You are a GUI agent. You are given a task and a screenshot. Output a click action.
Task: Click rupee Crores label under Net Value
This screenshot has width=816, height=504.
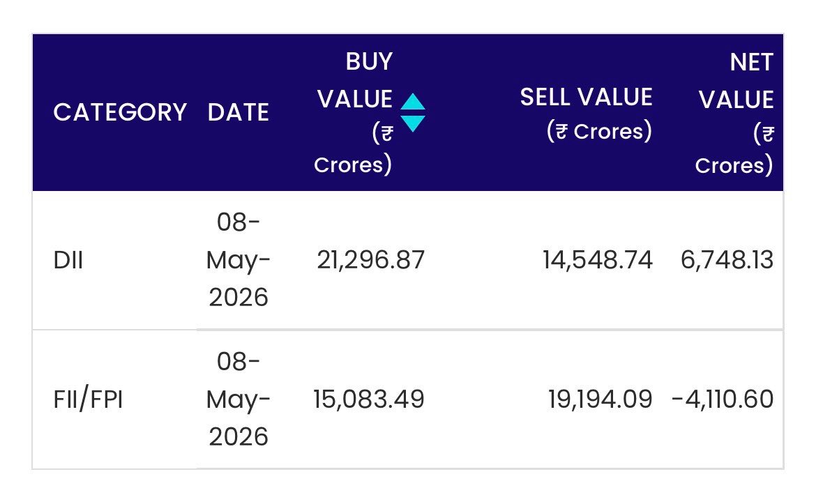[x=734, y=150]
